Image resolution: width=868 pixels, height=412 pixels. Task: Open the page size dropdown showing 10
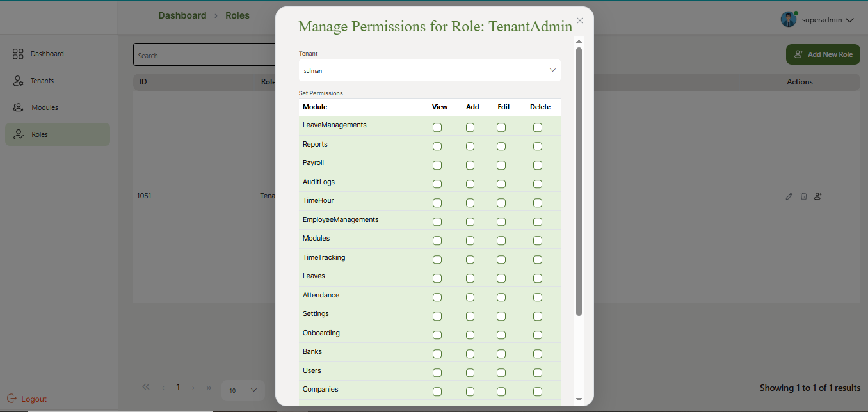(243, 390)
